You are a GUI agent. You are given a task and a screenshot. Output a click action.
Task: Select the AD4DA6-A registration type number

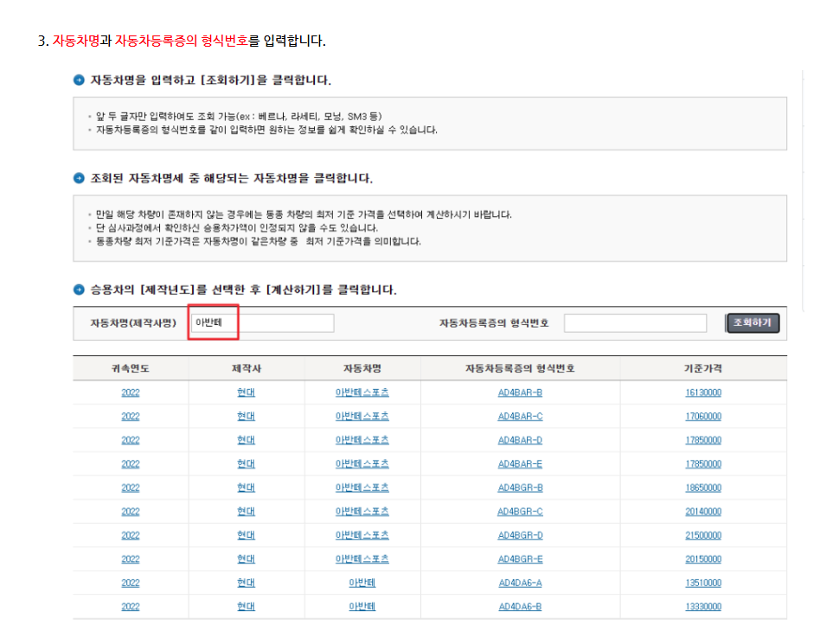click(519, 583)
